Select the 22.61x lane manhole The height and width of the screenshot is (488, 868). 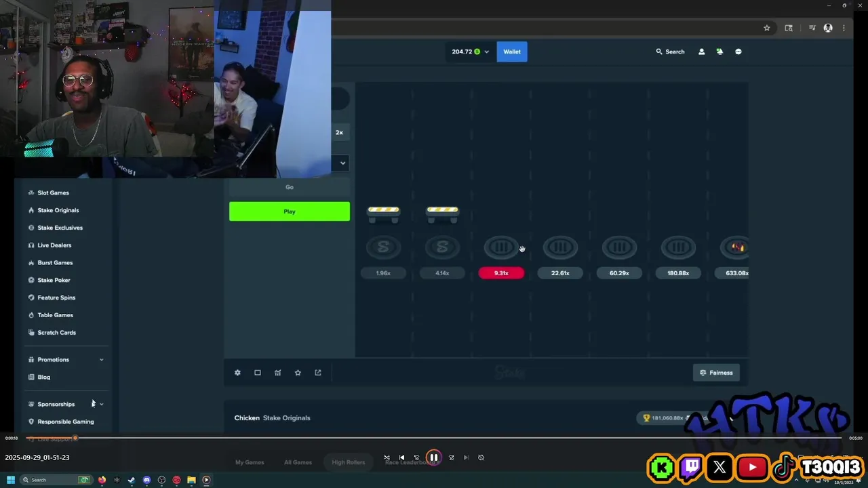click(560, 247)
